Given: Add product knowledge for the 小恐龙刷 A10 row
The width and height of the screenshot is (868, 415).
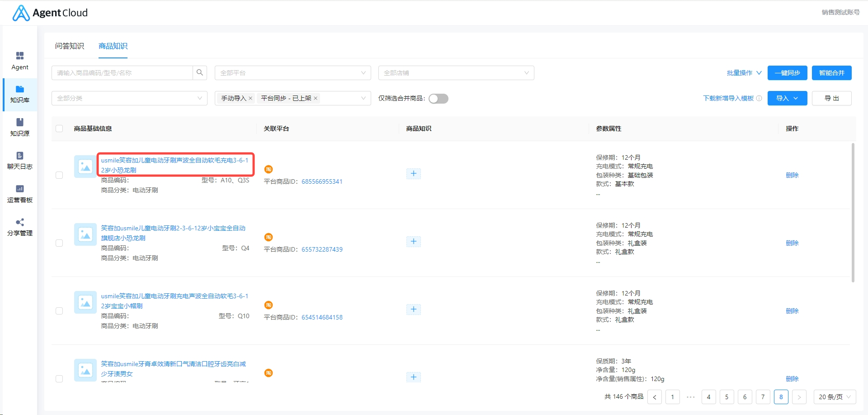Looking at the screenshot, I should pos(413,173).
